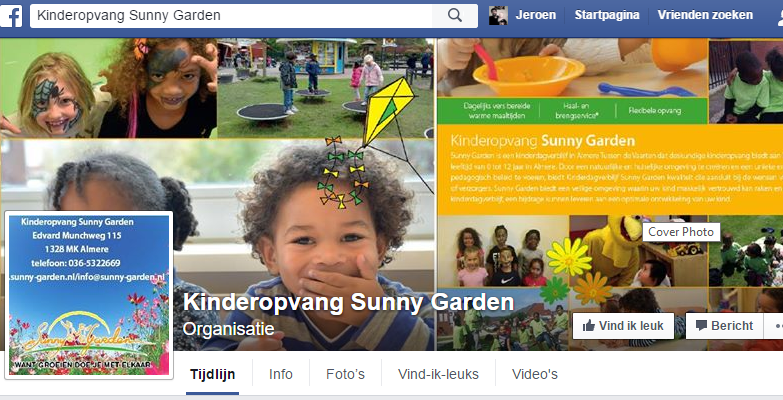Click the Vind ik leuk button
Image resolution: width=783 pixels, height=400 pixels.
click(x=623, y=326)
